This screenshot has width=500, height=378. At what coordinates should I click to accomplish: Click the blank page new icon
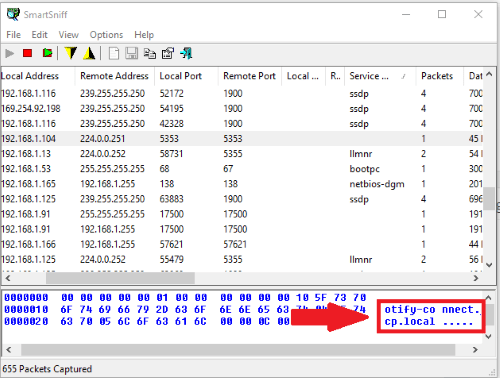(114, 53)
